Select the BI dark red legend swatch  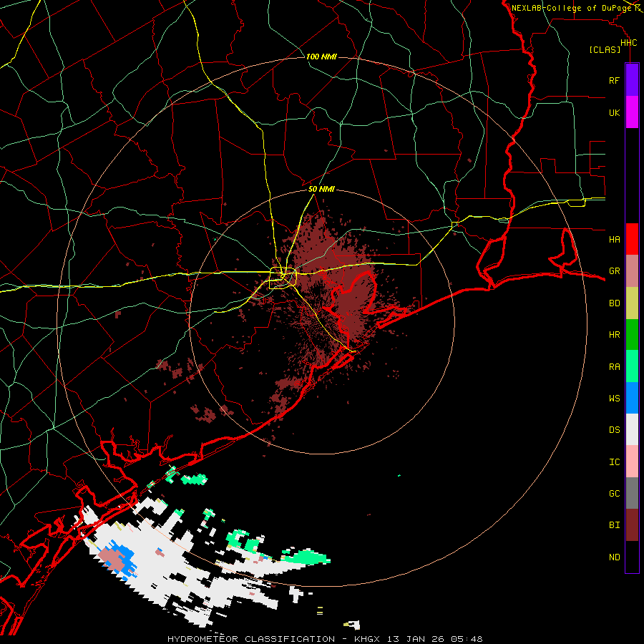point(632,525)
